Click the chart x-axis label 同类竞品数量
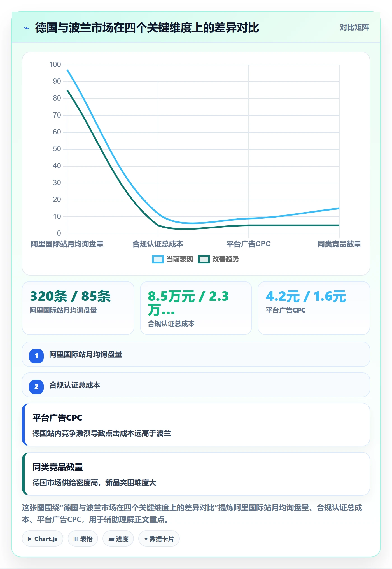 pyautogui.click(x=339, y=244)
